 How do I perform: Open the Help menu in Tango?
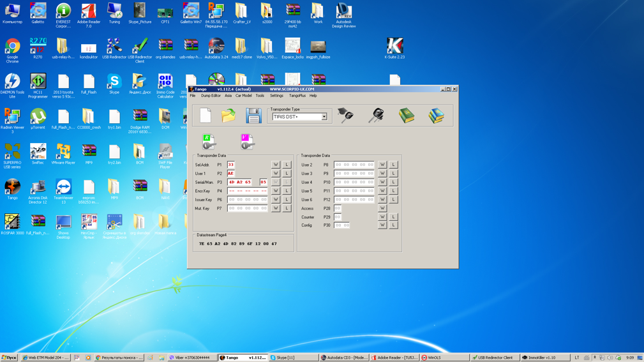[x=313, y=96]
